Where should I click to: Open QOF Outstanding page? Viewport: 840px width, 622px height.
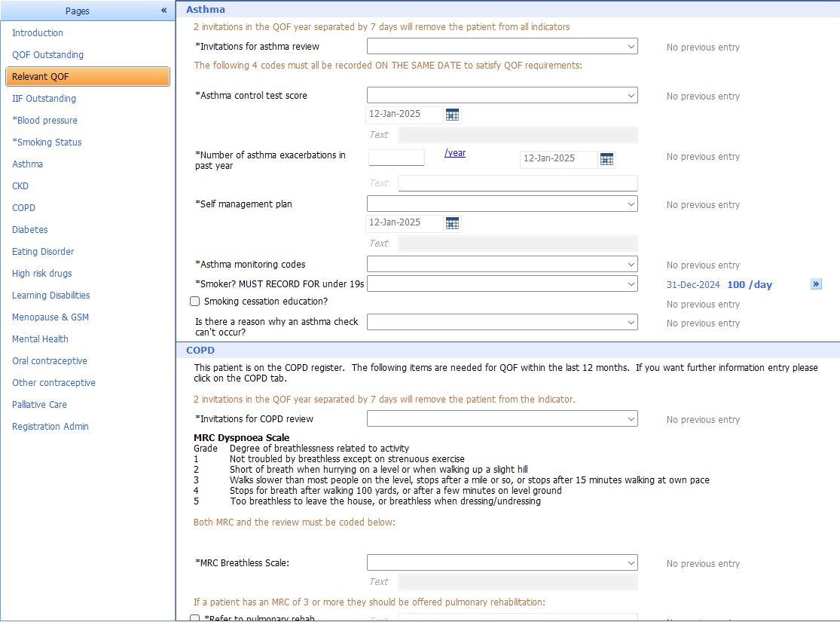47,55
